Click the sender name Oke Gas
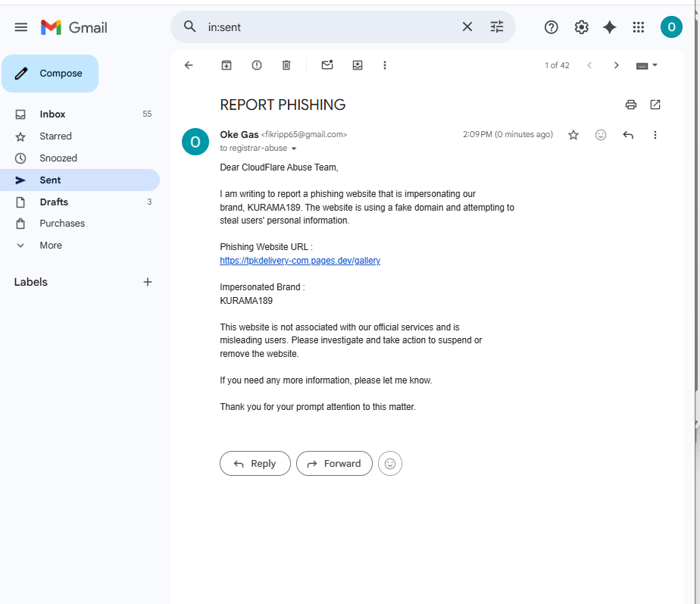The height and width of the screenshot is (604, 700). (239, 134)
